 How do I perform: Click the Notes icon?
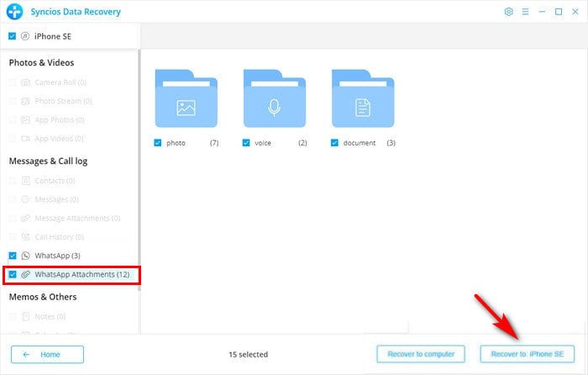coord(25,316)
